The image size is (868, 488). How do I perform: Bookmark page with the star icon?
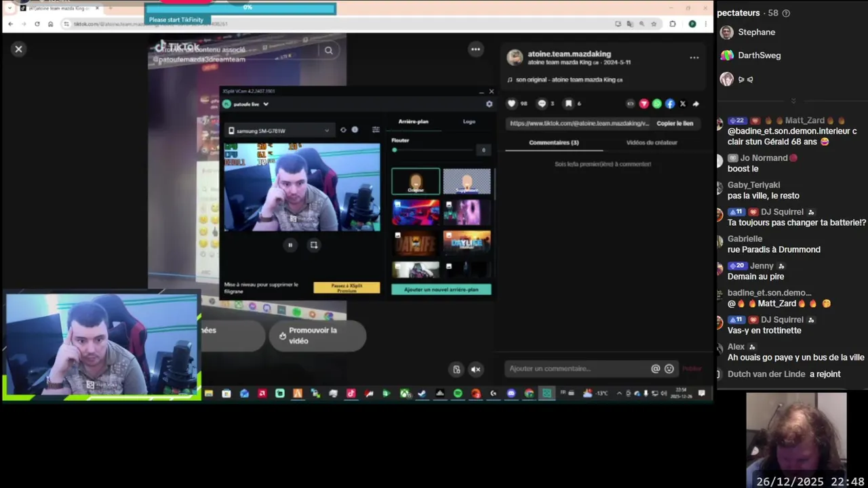point(654,24)
